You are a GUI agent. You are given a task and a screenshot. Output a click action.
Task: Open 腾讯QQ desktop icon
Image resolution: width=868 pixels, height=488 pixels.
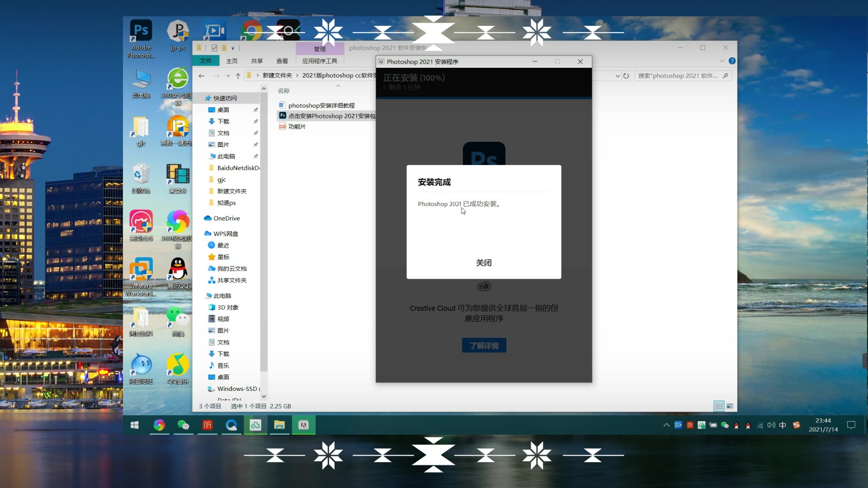point(178,273)
